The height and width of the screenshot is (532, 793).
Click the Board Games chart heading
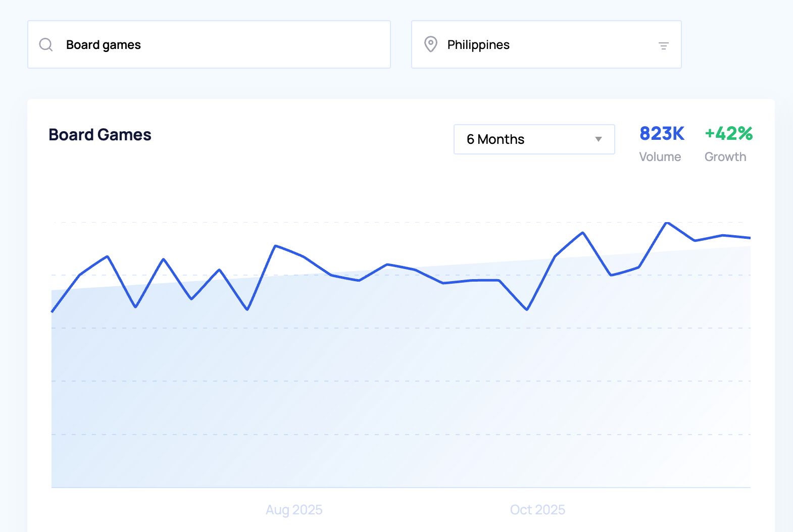[x=100, y=135]
